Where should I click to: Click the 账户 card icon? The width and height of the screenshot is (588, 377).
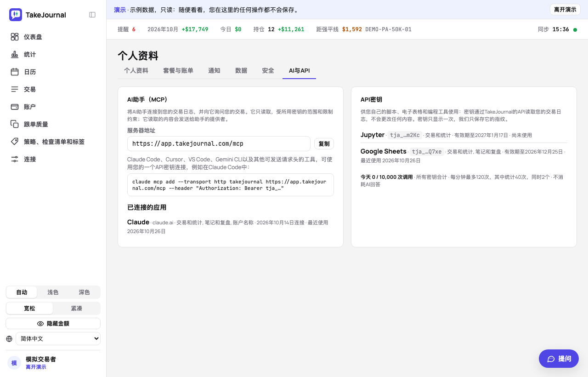pyautogui.click(x=15, y=107)
